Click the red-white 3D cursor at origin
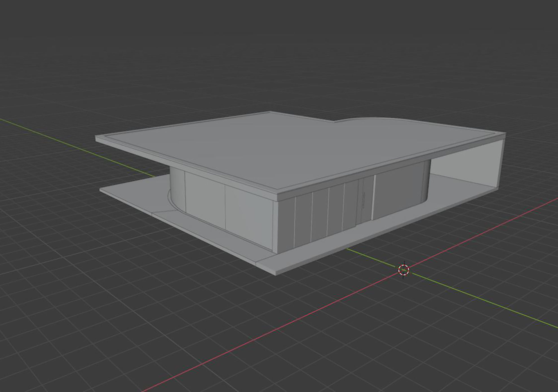 click(404, 270)
